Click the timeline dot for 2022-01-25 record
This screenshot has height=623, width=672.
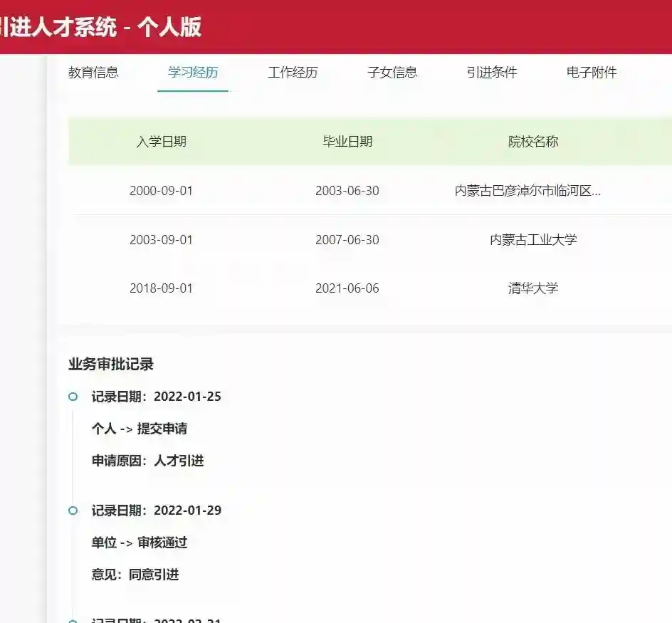73,397
